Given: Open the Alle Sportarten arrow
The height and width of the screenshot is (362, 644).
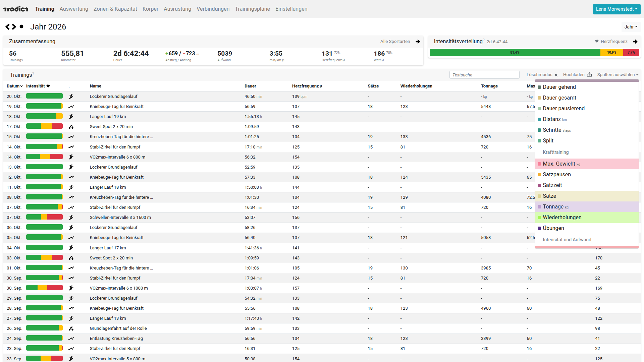Looking at the screenshot, I should [x=418, y=42].
